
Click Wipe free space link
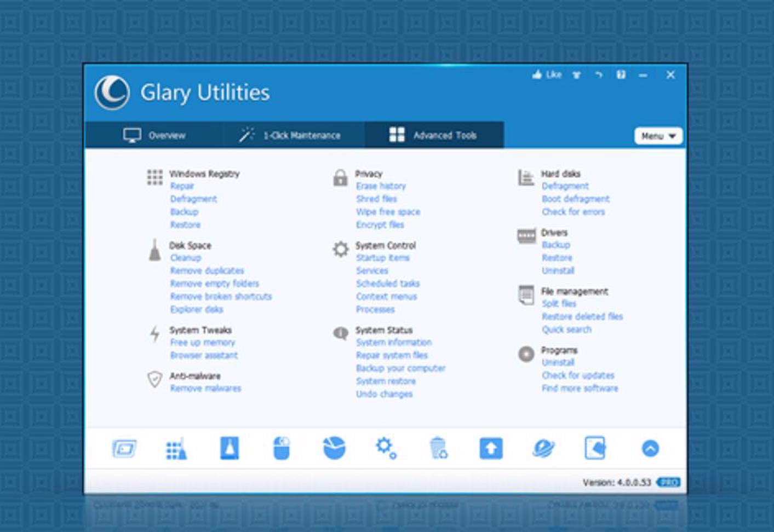tap(388, 212)
